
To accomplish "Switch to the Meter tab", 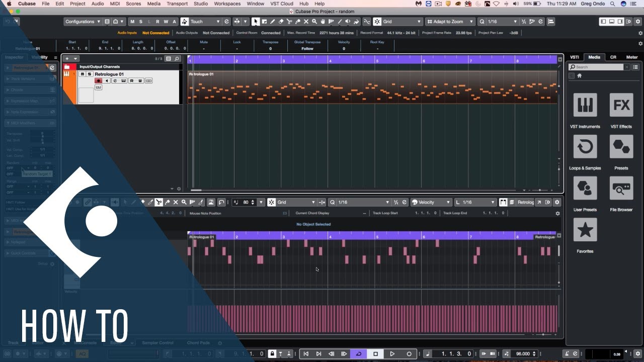I will pyautogui.click(x=632, y=57).
